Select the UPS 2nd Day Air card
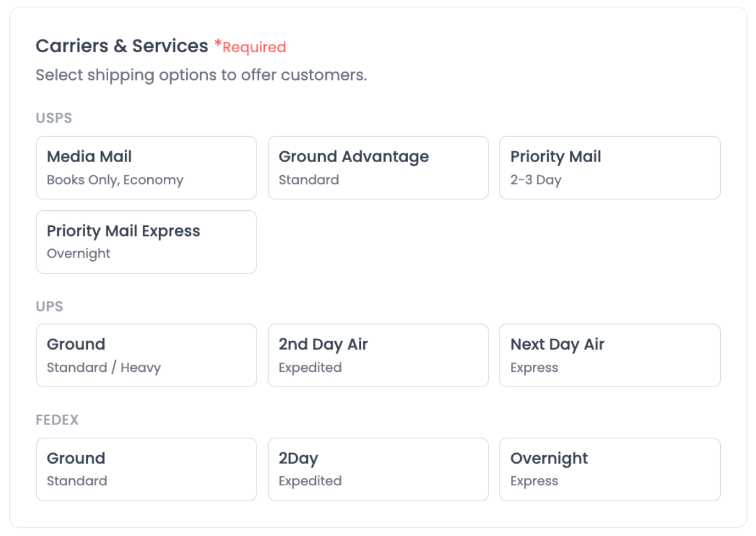Image resolution: width=756 pixels, height=536 pixels. pos(378,355)
